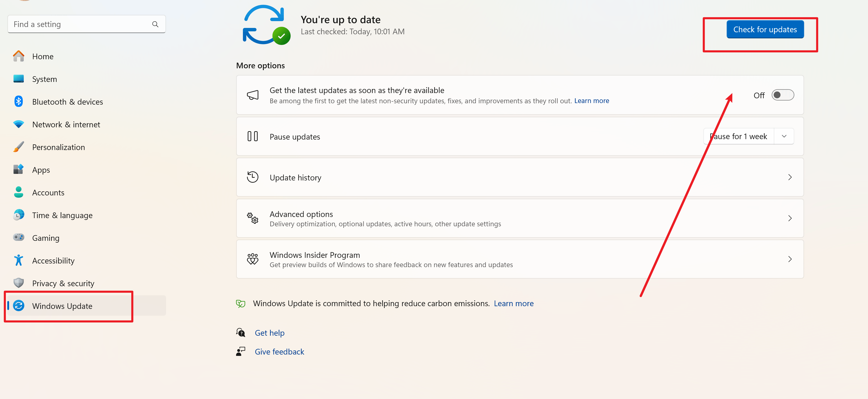This screenshot has height=399, width=868.
Task: Click the Accounts person icon
Action: [19, 192]
